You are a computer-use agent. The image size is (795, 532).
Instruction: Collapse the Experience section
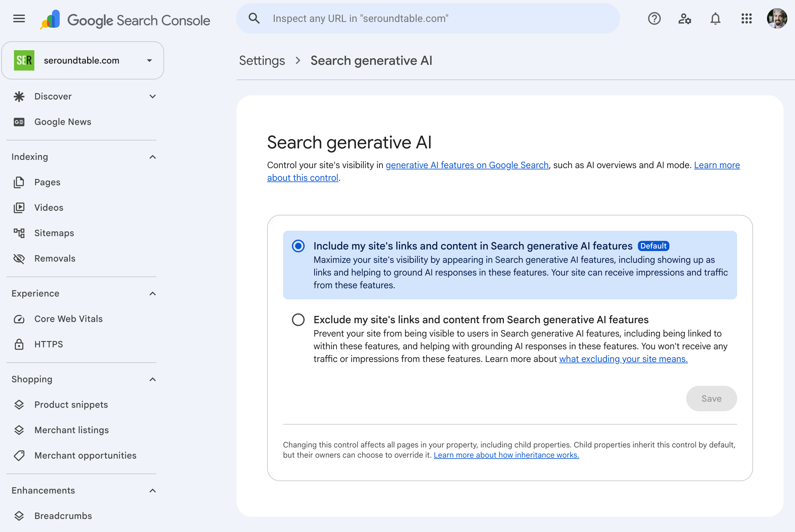click(152, 293)
